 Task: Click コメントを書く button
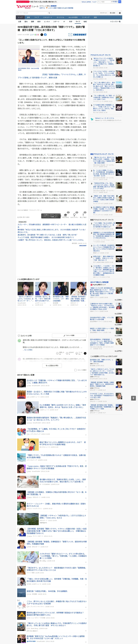[69, 336]
